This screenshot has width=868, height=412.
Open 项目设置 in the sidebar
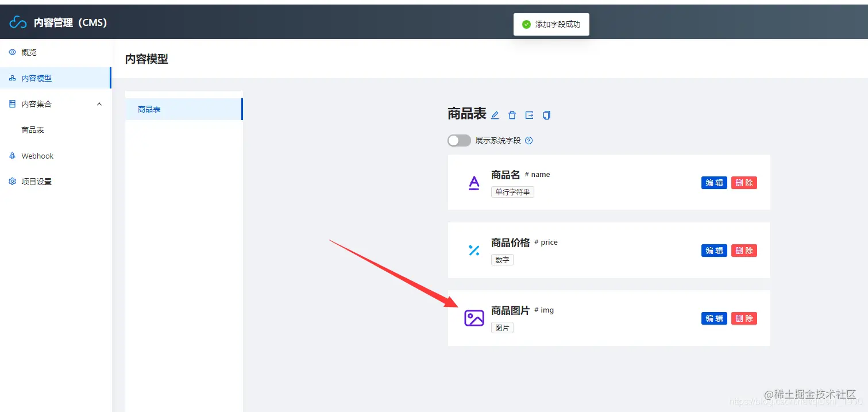55,182
